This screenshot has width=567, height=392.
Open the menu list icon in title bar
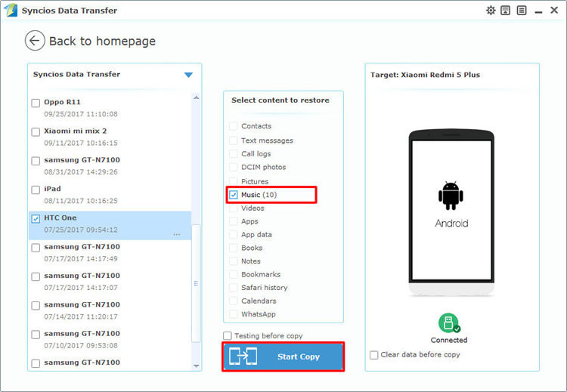[522, 11]
